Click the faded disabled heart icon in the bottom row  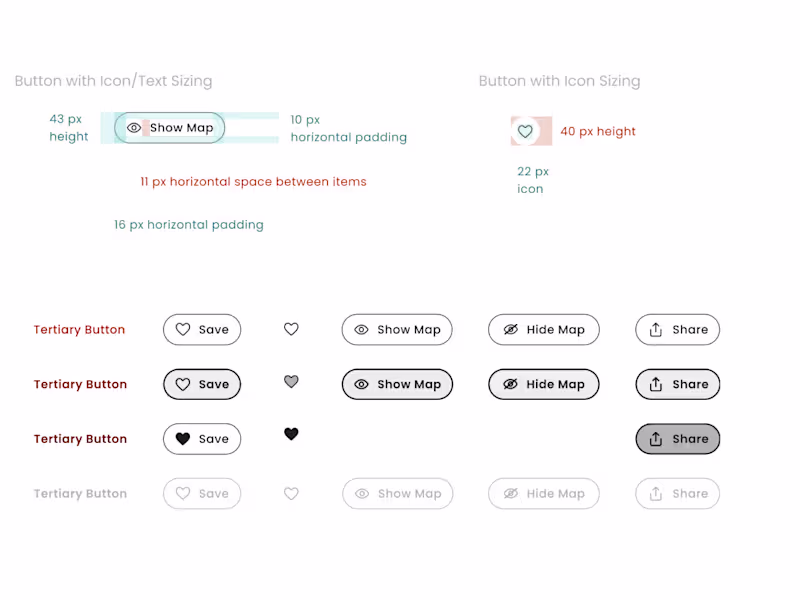291,493
